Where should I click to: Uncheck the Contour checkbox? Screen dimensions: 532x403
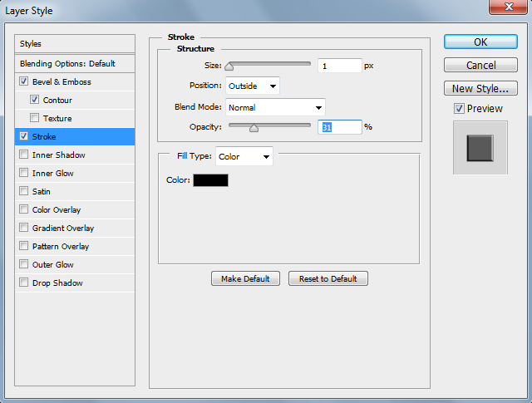(x=34, y=100)
